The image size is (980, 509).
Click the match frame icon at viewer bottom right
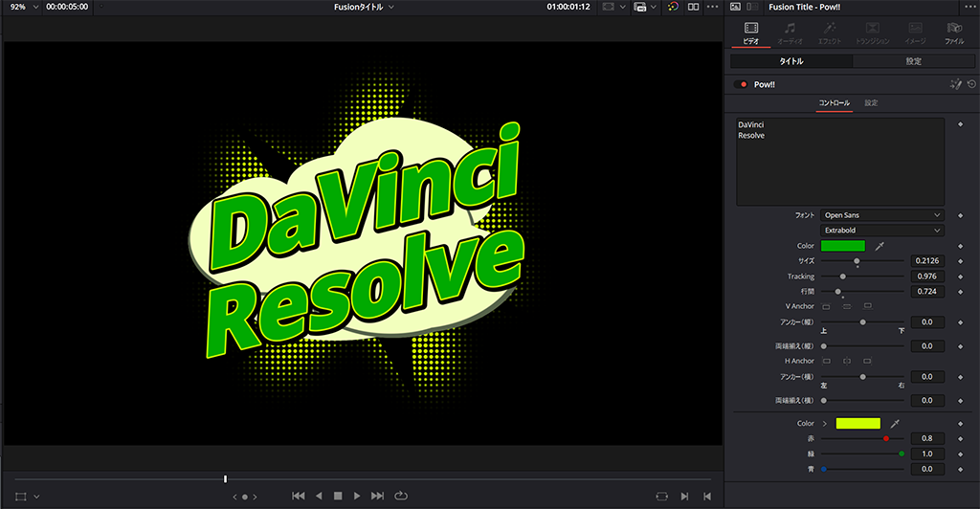(x=662, y=497)
